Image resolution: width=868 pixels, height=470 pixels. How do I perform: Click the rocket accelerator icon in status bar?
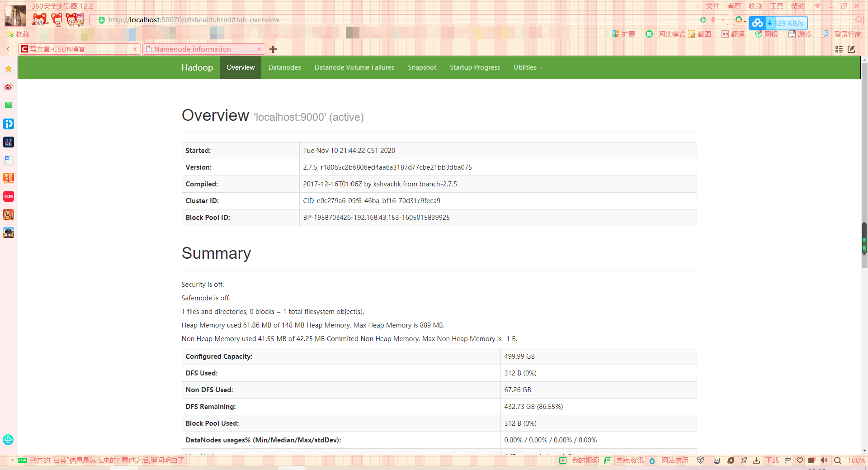coord(744,460)
